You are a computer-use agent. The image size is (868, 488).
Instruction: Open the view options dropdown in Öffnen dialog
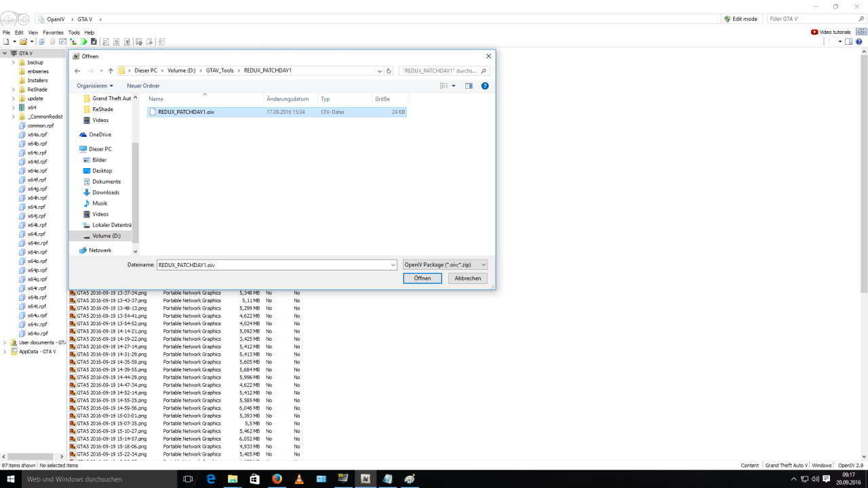click(x=454, y=86)
